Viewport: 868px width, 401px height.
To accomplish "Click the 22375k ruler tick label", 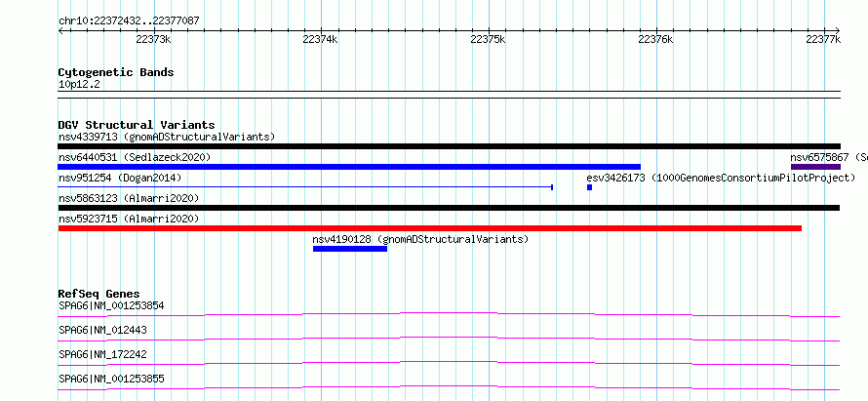I will [488, 39].
